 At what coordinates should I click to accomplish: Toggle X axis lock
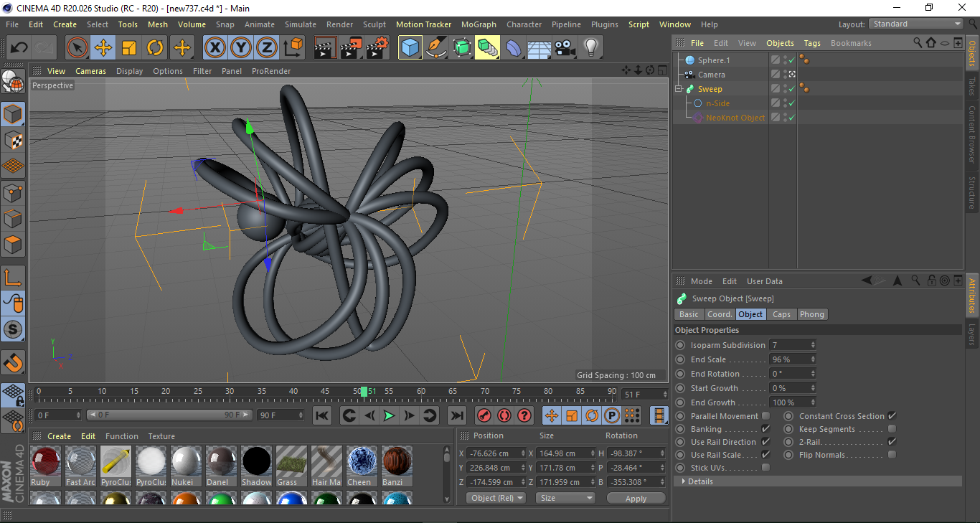(x=215, y=48)
